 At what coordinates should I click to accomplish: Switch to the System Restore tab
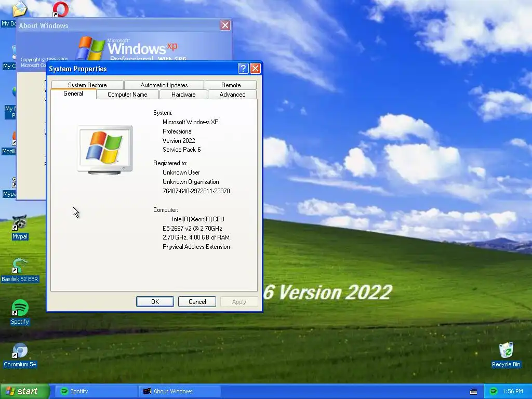click(x=87, y=85)
